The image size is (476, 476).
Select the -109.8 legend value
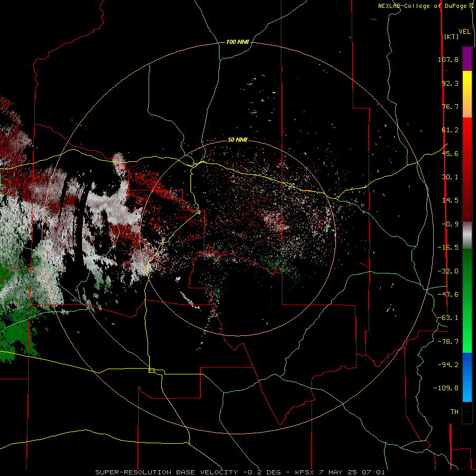[446, 388]
